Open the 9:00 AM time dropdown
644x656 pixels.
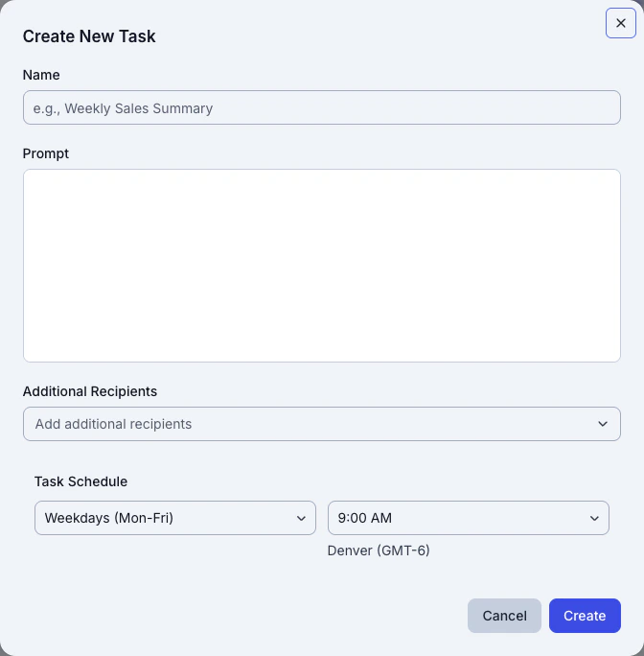pos(469,518)
